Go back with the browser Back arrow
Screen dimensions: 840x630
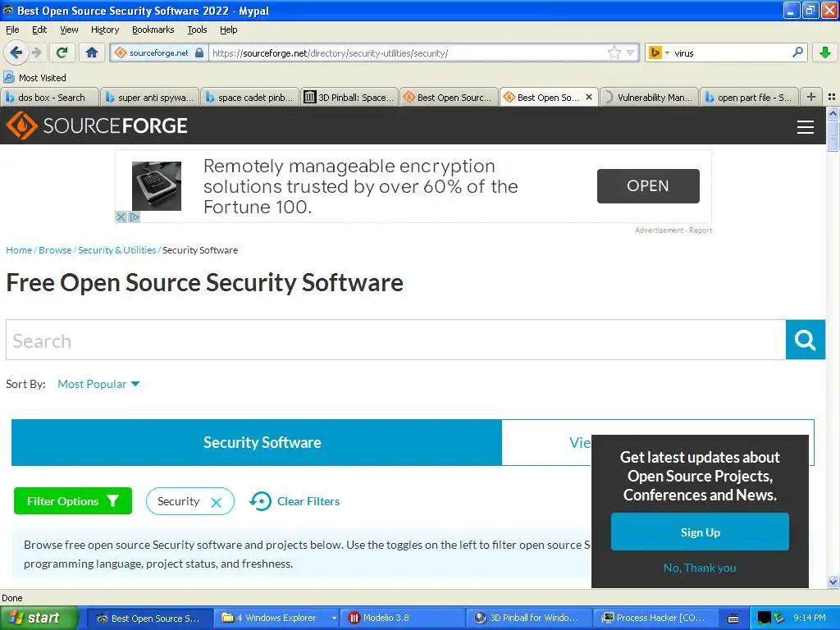16,52
